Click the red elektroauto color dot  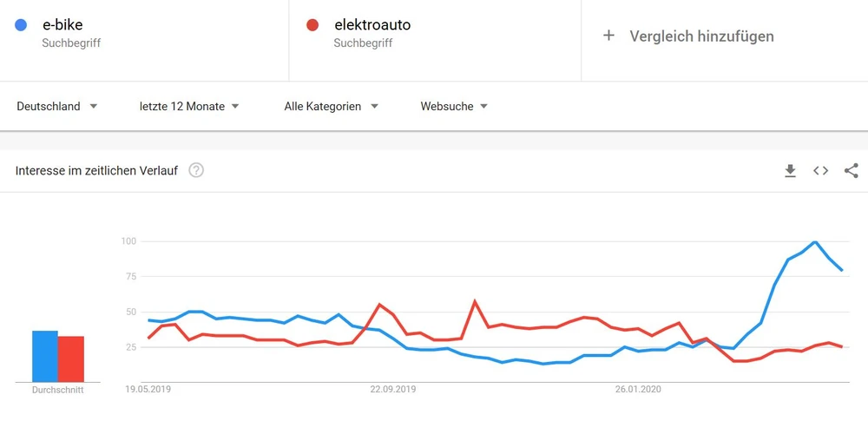click(x=312, y=25)
